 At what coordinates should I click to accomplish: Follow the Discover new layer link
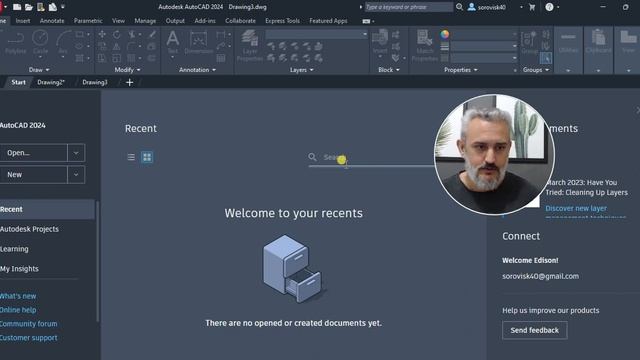(576, 208)
